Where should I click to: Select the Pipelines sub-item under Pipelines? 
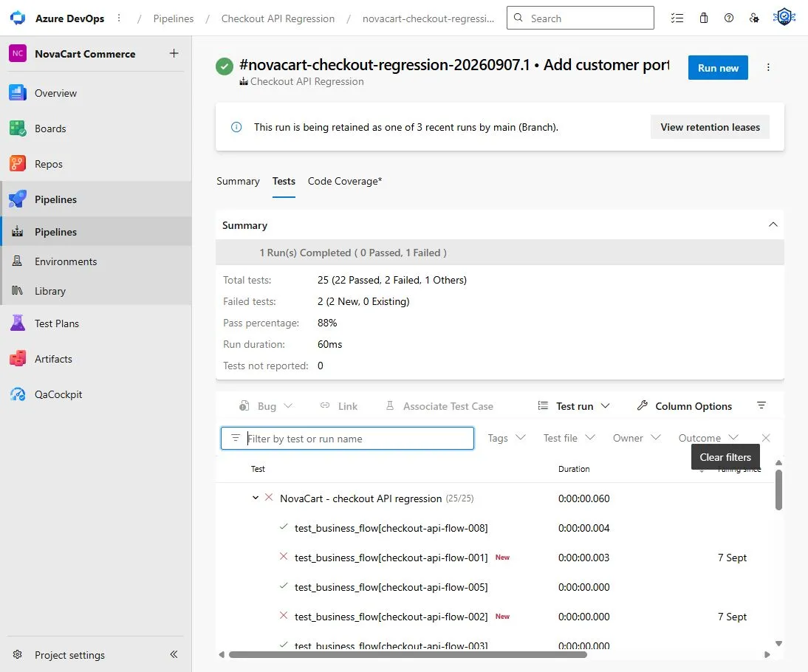tap(96, 232)
